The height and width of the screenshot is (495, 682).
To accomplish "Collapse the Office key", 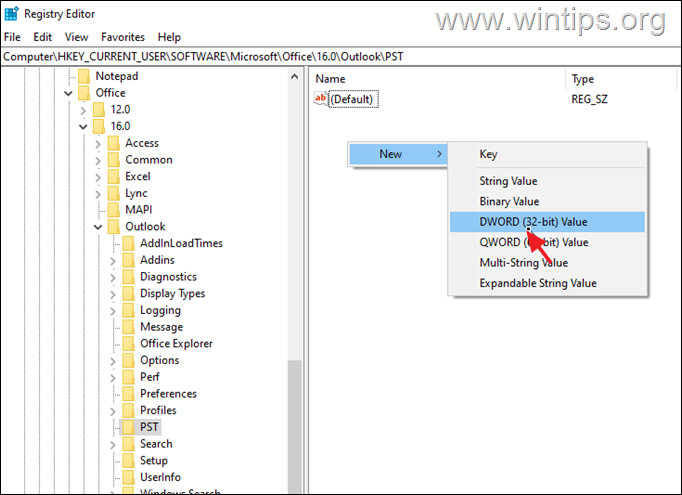I will click(68, 93).
